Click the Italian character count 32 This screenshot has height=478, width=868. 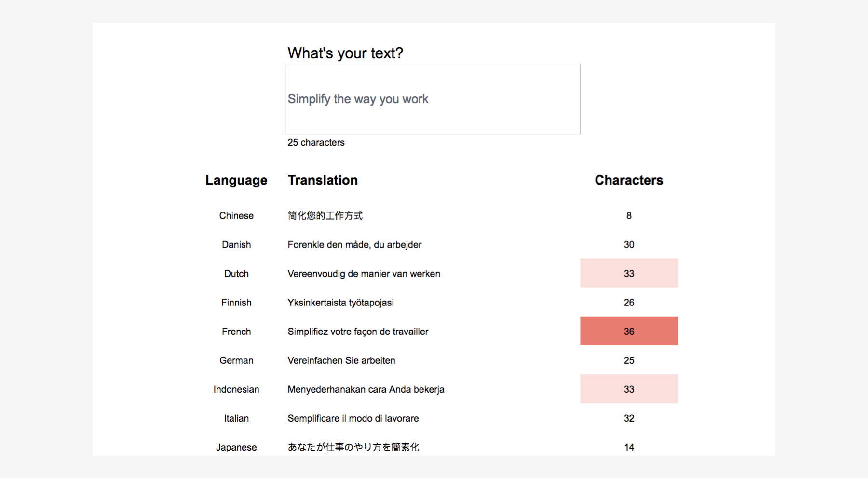[629, 418]
